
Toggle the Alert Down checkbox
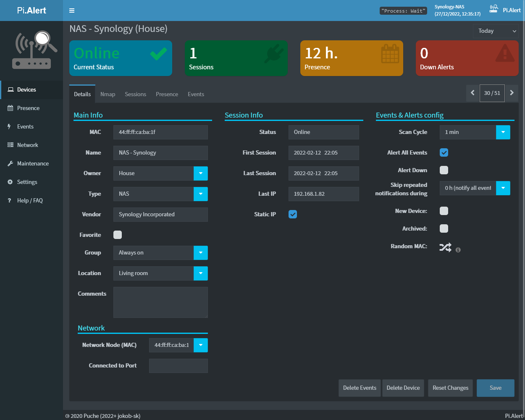(x=444, y=170)
